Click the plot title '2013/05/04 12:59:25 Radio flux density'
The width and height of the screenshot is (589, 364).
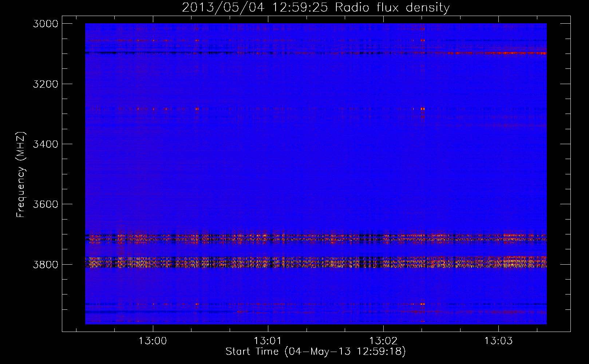pos(316,7)
